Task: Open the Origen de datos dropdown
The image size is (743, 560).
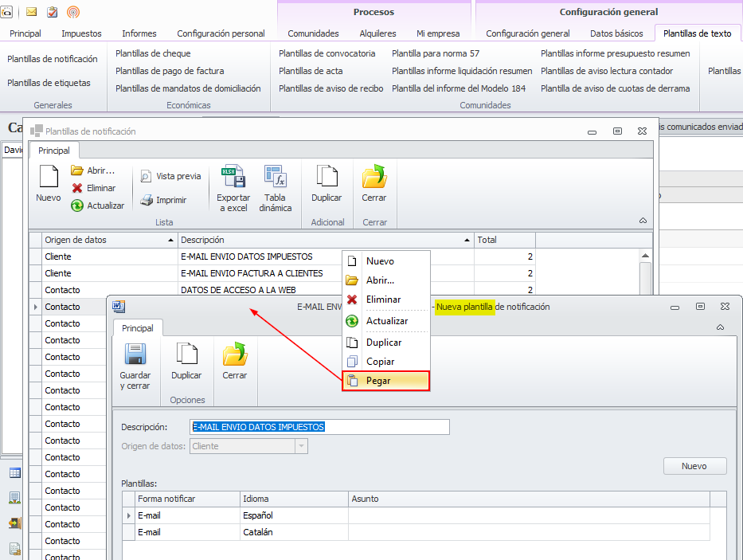Action: click(x=301, y=446)
